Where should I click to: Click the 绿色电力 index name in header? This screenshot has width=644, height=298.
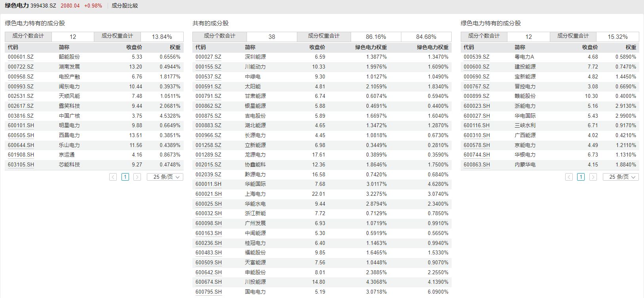click(x=17, y=6)
